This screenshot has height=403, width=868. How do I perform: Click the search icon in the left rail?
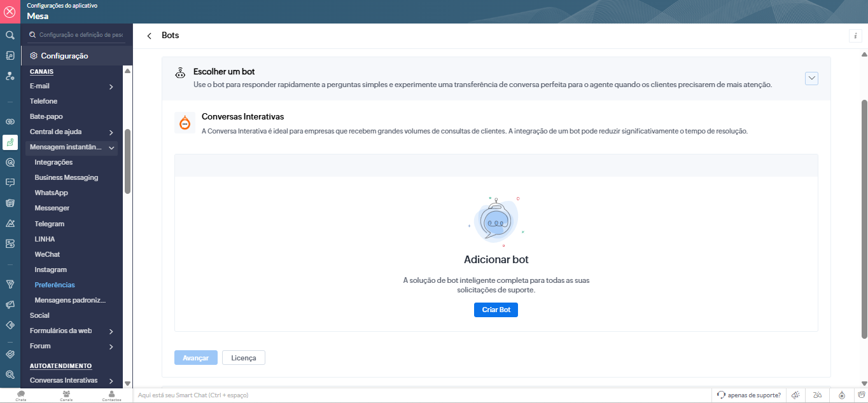[x=10, y=36]
